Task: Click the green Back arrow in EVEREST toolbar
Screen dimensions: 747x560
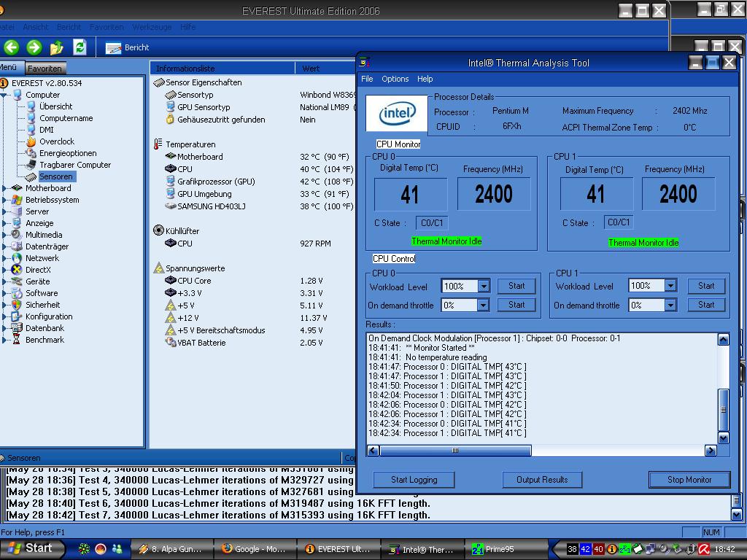Action: click(12, 47)
